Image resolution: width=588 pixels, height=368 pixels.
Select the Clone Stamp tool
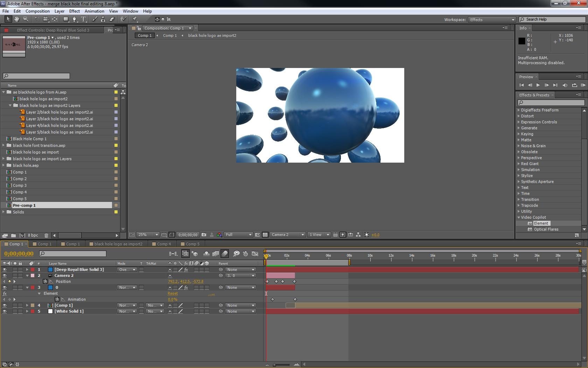pos(103,19)
